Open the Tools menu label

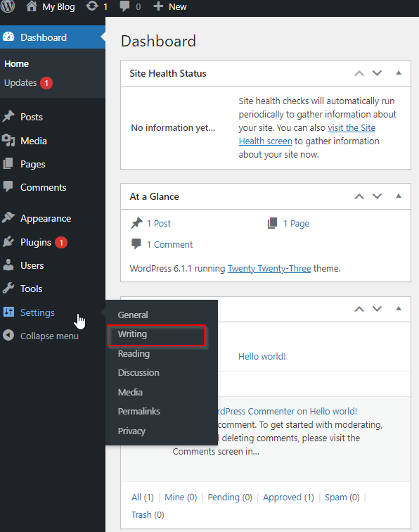click(31, 289)
